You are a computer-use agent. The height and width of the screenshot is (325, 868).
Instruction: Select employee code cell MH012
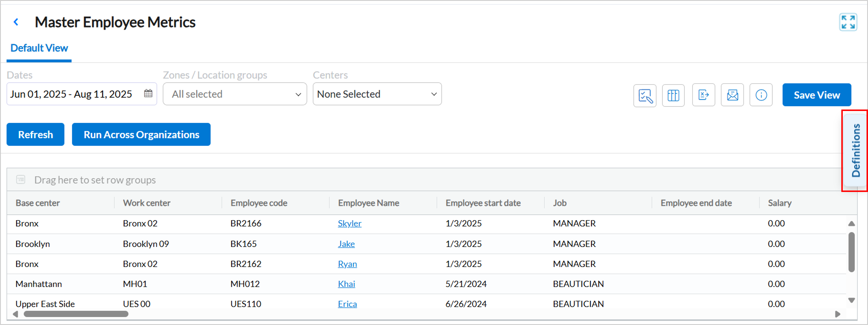tap(245, 284)
